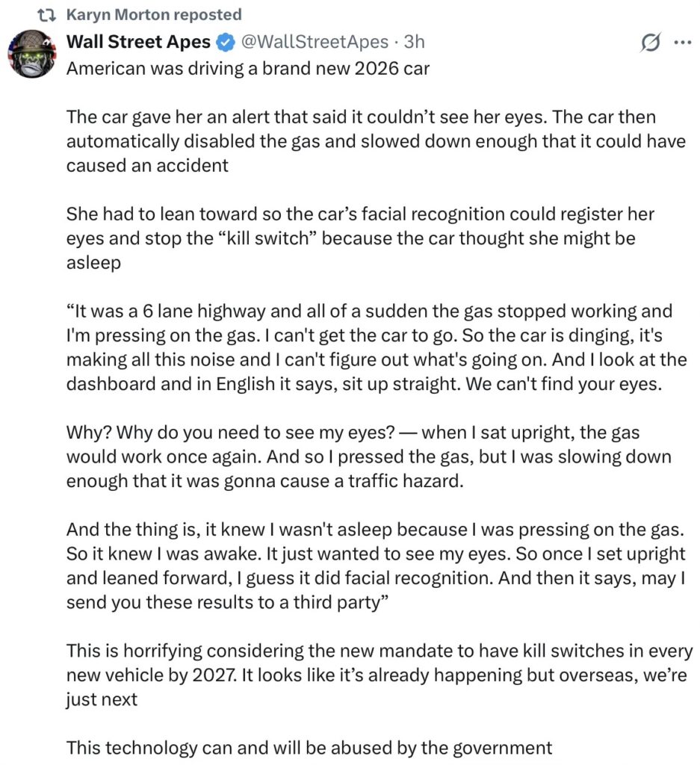Click the paragraph starting 'She had to lean toward'
Image resolution: width=700 pixels, height=765 pixels.
pos(360,238)
